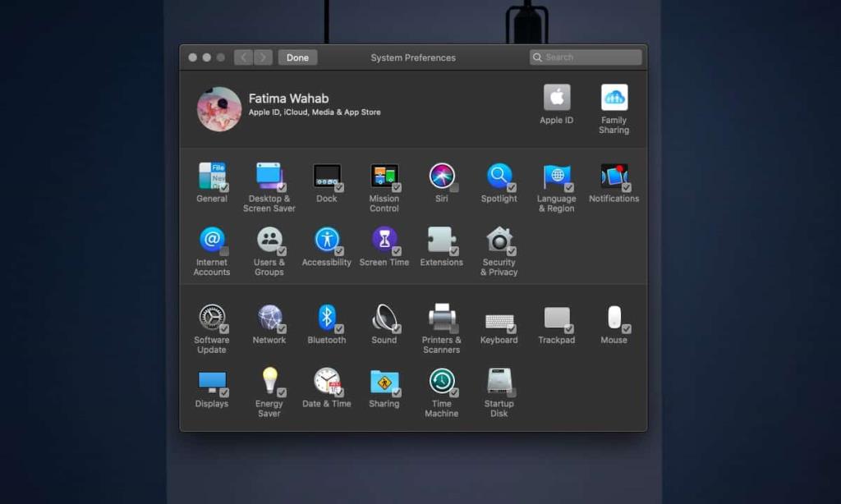
Task: Click the Done button
Action: pos(297,57)
